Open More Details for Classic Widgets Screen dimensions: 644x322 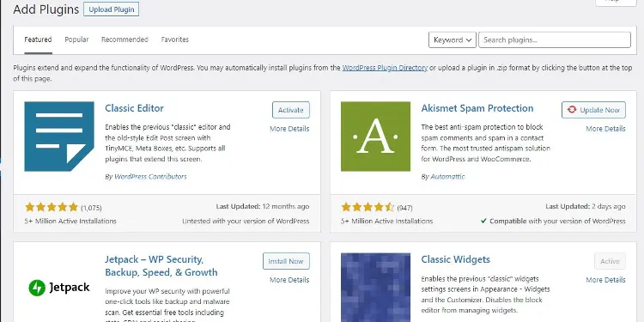tap(606, 280)
